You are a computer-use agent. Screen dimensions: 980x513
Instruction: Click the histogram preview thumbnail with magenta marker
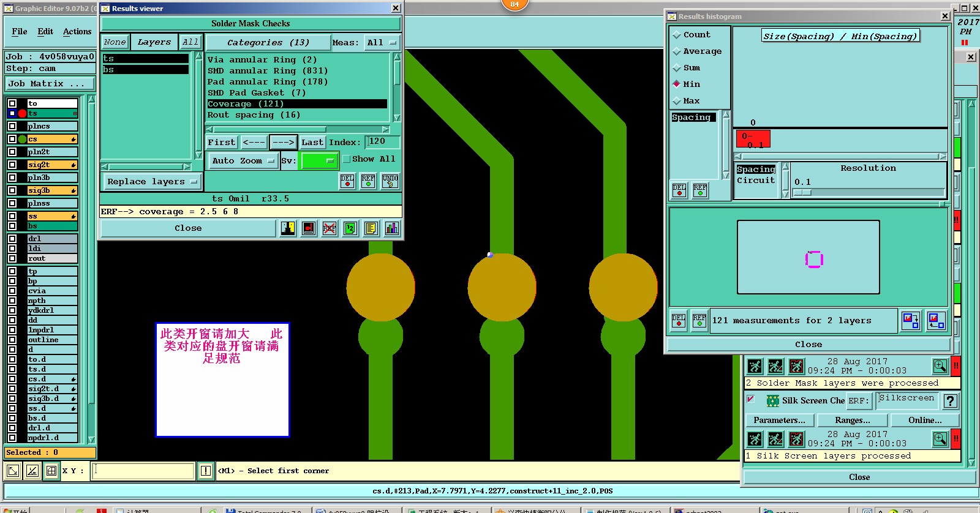(x=809, y=257)
